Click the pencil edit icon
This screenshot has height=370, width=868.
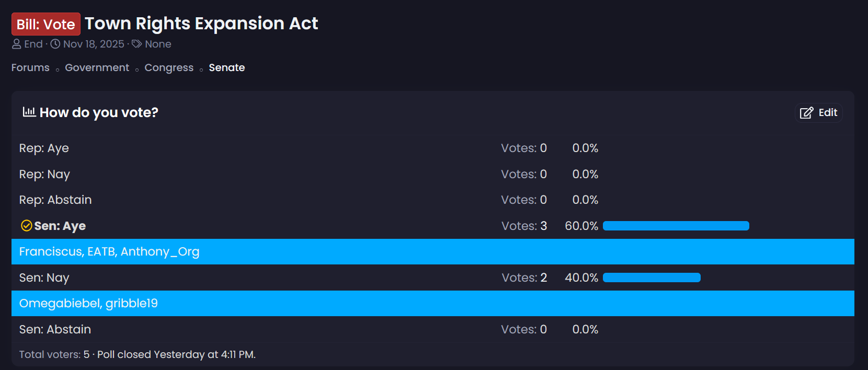(807, 113)
